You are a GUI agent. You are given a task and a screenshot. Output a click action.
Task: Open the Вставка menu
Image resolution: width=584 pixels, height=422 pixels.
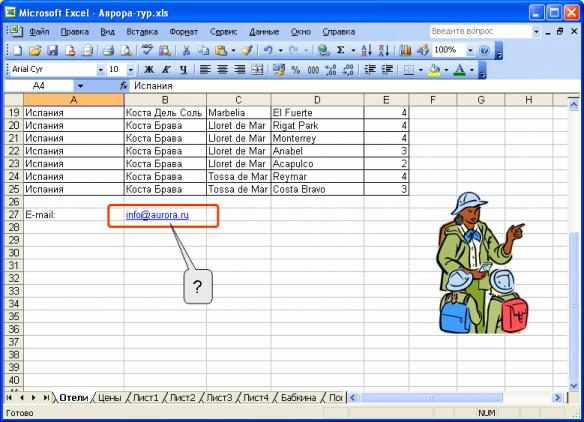(142, 32)
